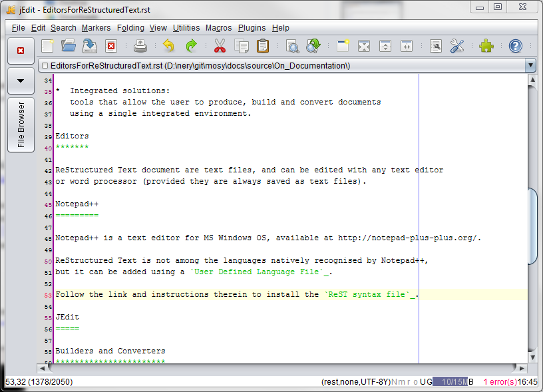543x392 pixels.
Task: Open the Help menu
Action: pos(281,28)
